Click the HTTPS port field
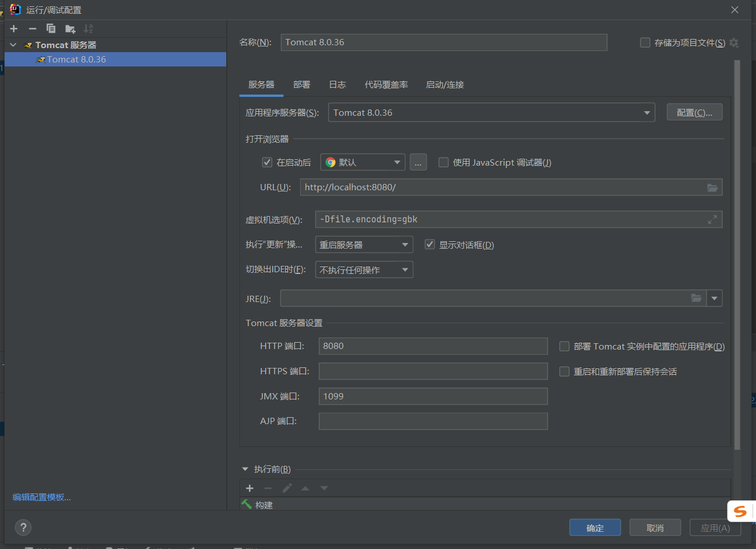Viewport: 756px width, 549px height. coord(433,371)
